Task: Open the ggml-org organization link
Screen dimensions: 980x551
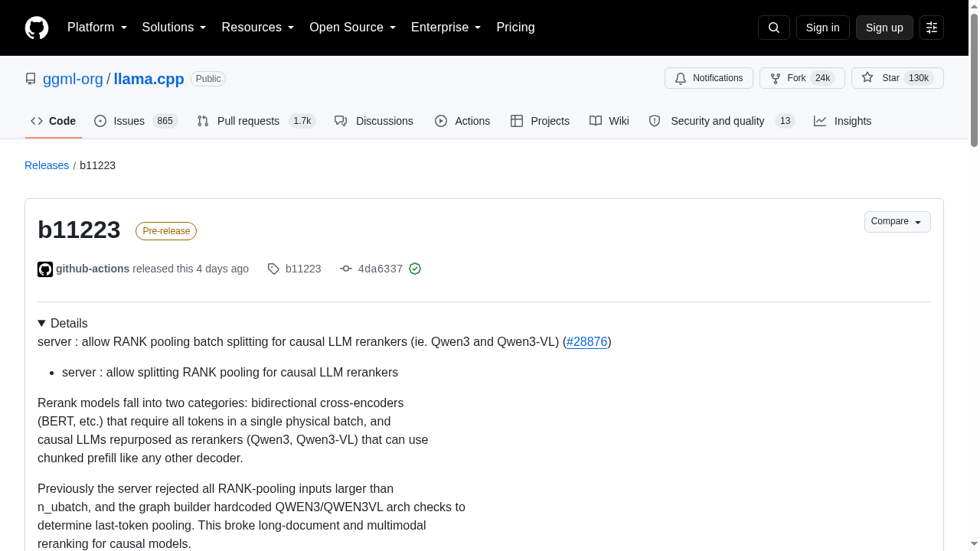Action: pyautogui.click(x=73, y=79)
